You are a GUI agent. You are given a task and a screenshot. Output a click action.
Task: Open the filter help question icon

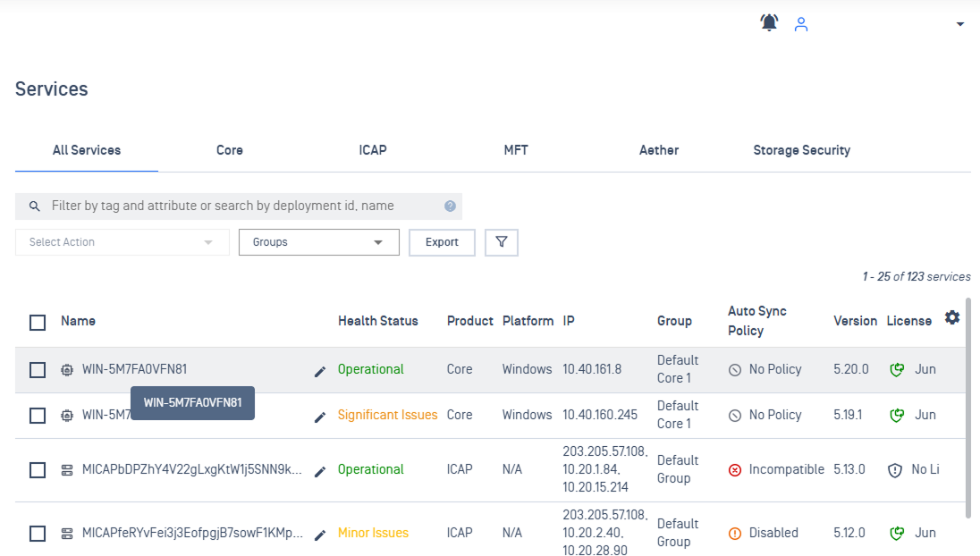(450, 206)
